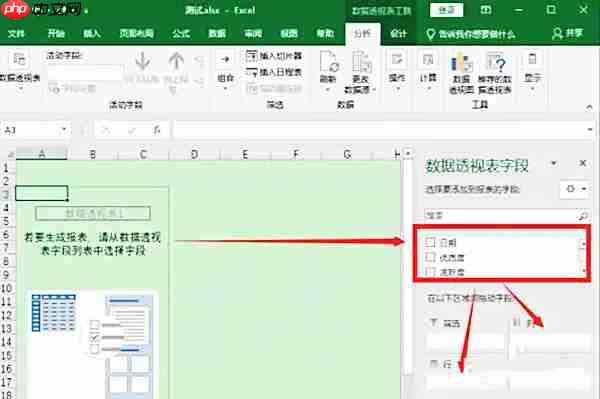Image resolution: width=600 pixels, height=399 pixels.
Task: Collapse the ribbon with the chevron
Action: [x=589, y=107]
